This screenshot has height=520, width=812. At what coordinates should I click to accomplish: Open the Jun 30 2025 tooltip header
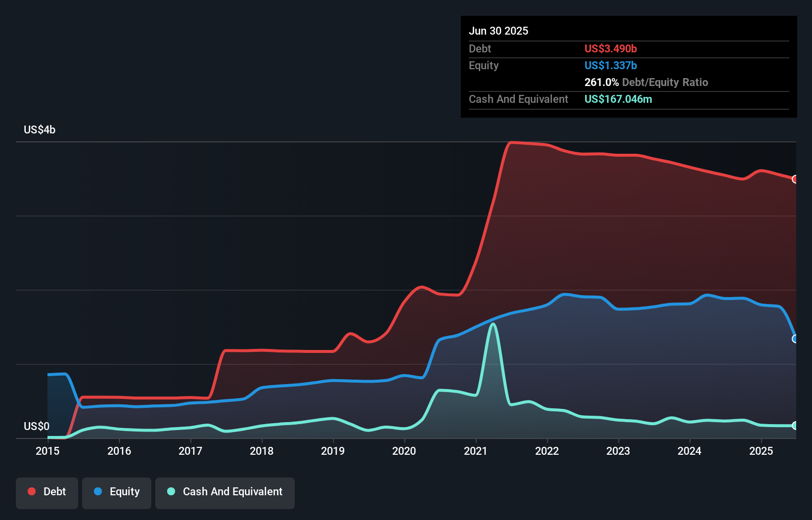coord(498,31)
